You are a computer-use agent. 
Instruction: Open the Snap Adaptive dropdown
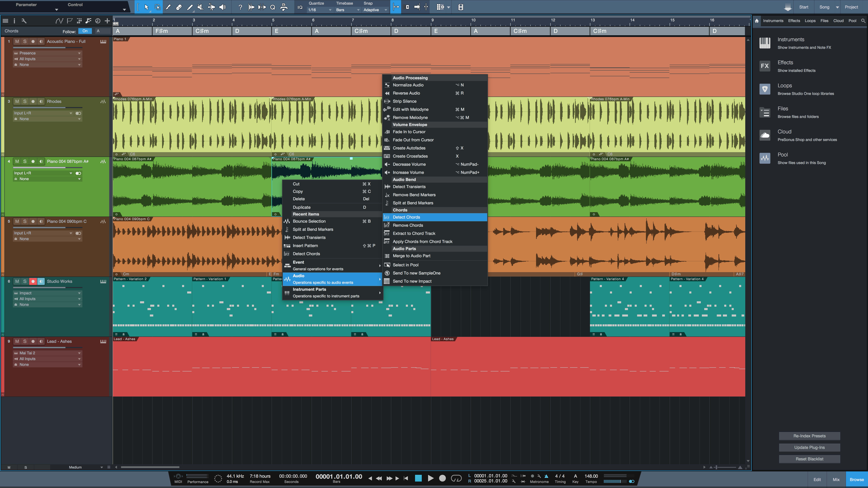(x=375, y=10)
